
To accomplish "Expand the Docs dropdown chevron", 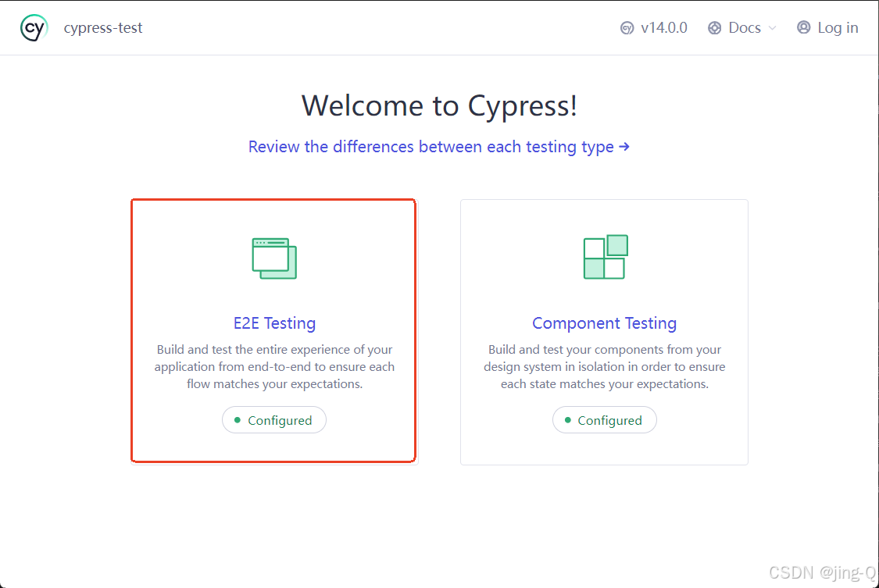I will (x=772, y=28).
